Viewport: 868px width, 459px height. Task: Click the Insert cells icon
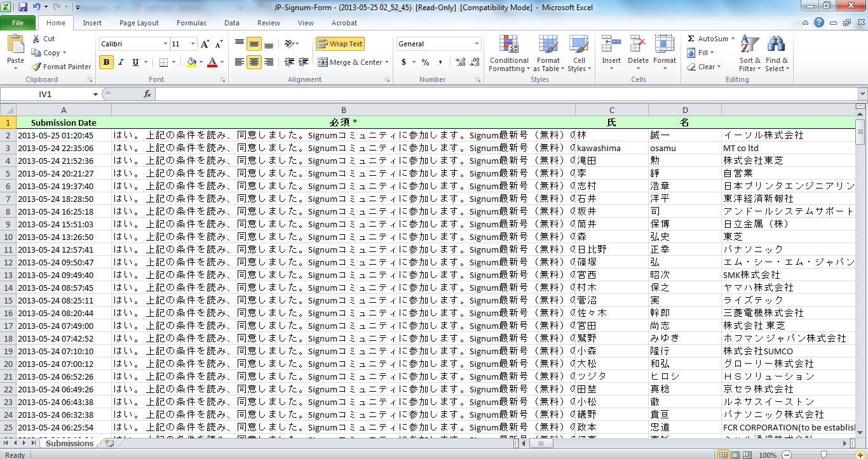click(x=611, y=44)
